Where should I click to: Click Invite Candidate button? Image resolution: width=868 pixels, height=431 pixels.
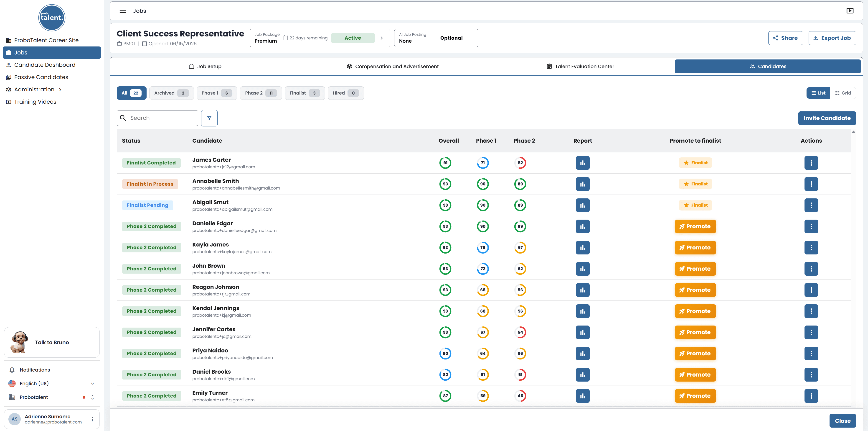(827, 118)
